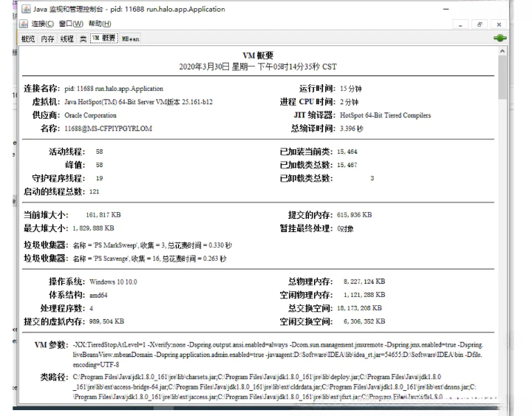Click the Windows 10 10.0 OS value

(113, 282)
